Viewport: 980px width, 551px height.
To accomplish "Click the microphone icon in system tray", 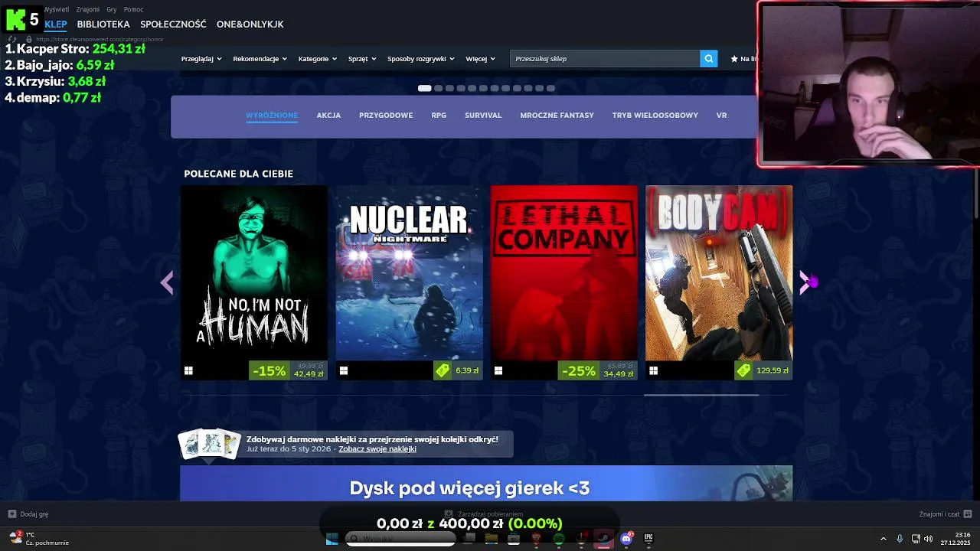I will click(900, 539).
